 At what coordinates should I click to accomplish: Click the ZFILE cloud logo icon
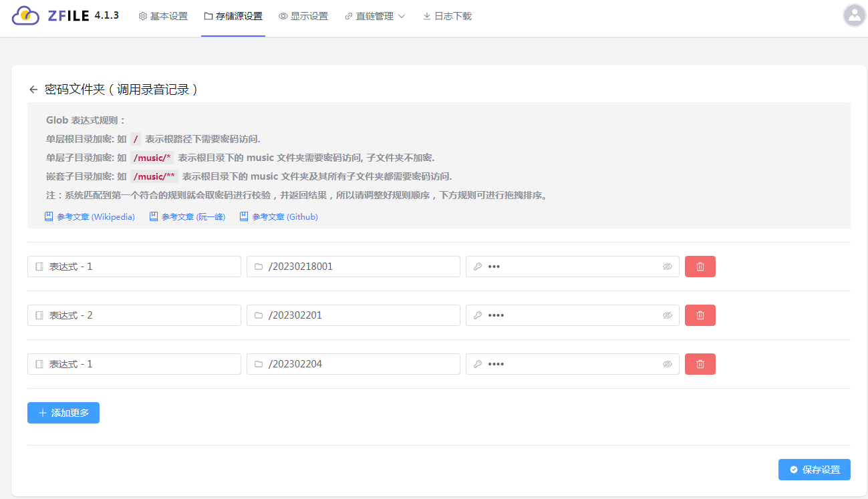pyautogui.click(x=27, y=15)
